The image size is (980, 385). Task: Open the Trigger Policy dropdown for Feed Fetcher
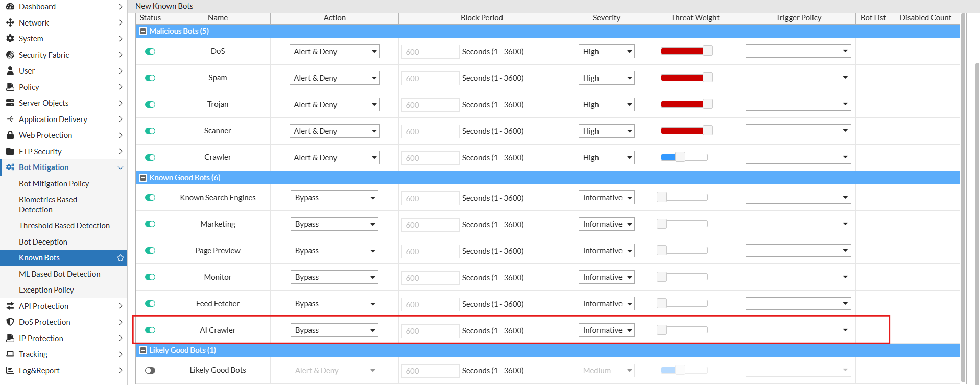(798, 304)
